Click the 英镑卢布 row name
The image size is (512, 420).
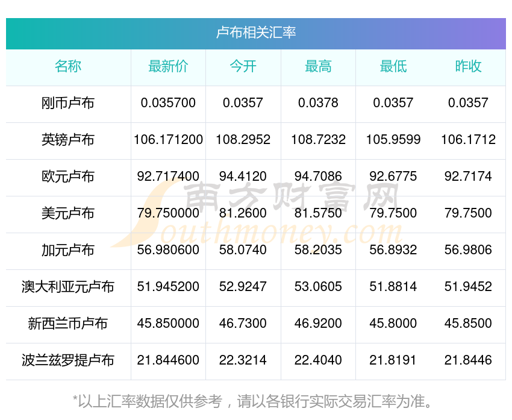click(x=68, y=140)
